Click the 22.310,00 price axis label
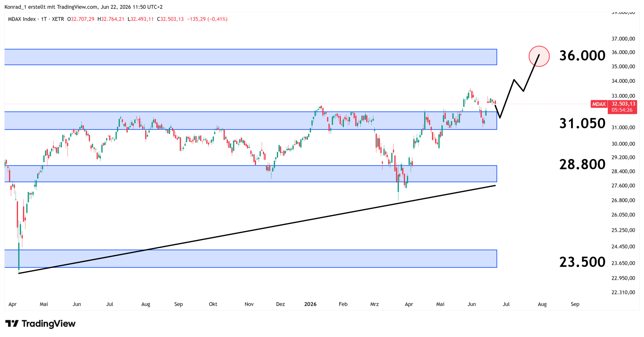The width and height of the screenshot is (644, 337). click(623, 292)
